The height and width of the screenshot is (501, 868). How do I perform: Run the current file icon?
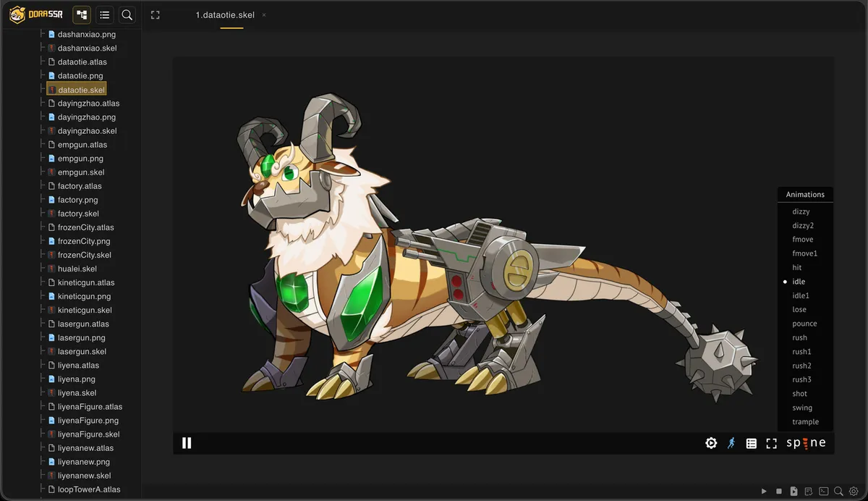coord(794,491)
